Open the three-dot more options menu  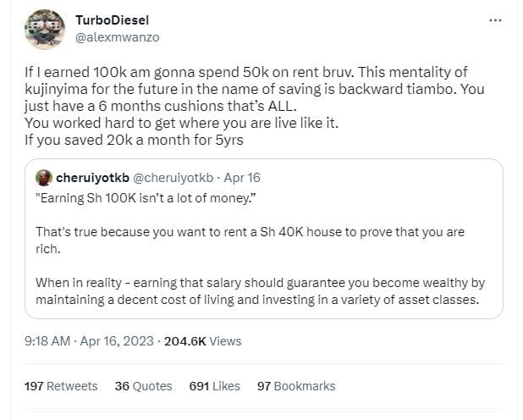coord(496,19)
